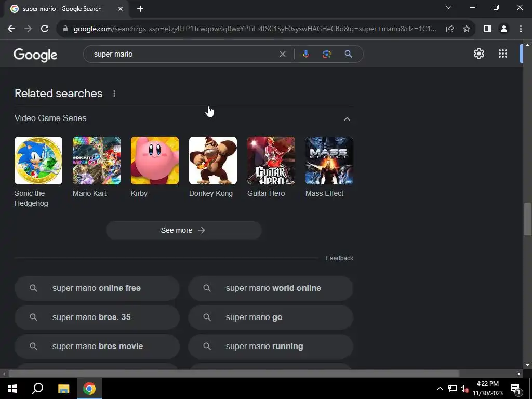The width and height of the screenshot is (532, 399).
Task: Click the address bar URL
Action: click(255, 29)
